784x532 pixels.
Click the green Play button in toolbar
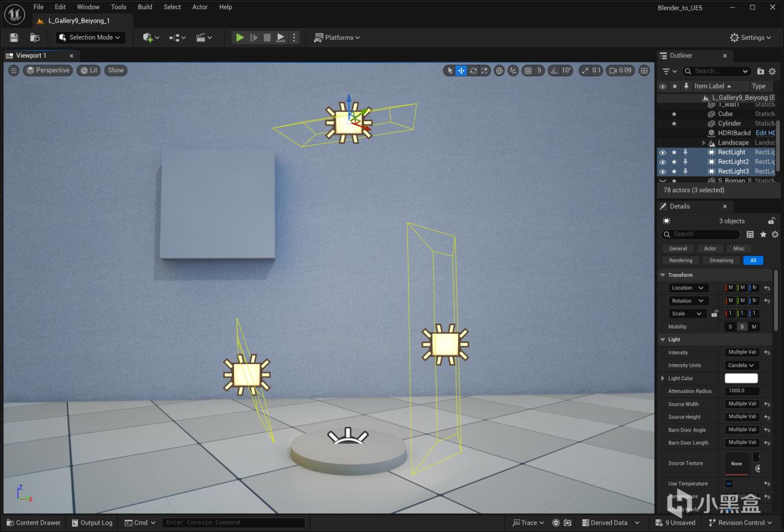click(x=239, y=37)
